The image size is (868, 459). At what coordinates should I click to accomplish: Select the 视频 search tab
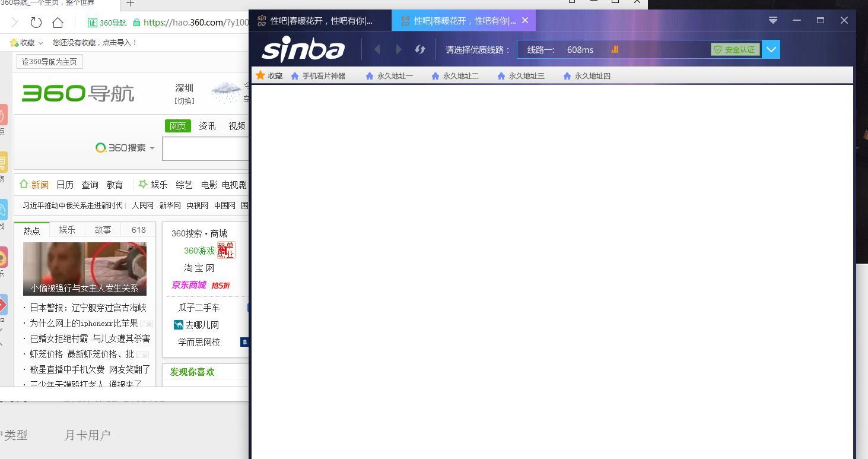237,126
